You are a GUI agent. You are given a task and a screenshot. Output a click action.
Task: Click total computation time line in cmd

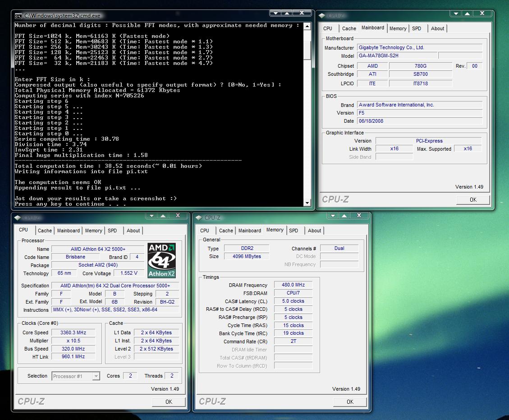pos(108,166)
